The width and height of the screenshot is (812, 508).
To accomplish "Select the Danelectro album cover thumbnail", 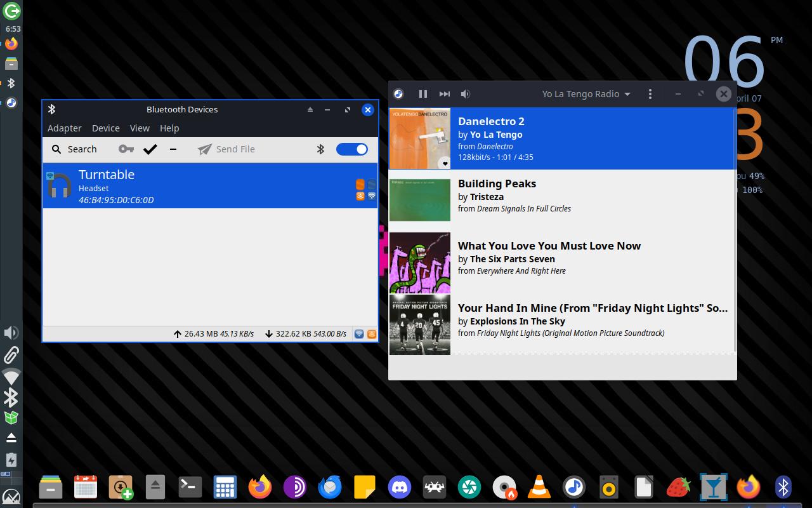I will (420, 138).
